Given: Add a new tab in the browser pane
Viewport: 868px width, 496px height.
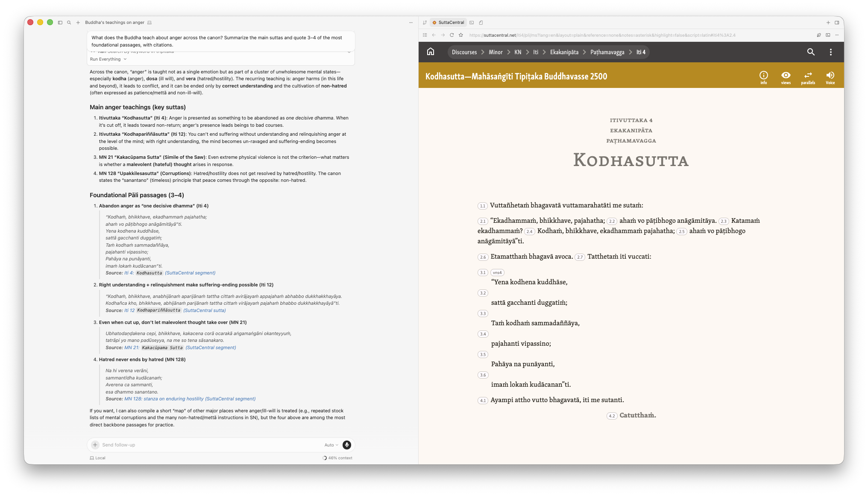Looking at the screenshot, I should point(828,23).
